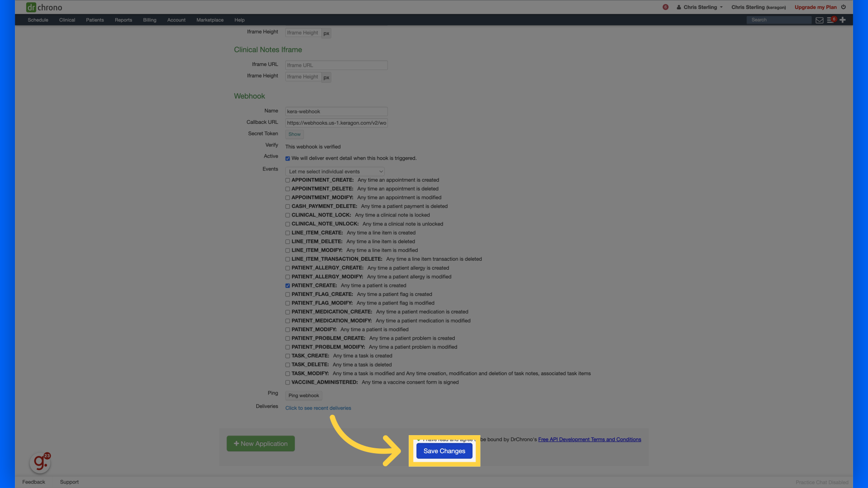Expand the Chris Sterling account dropdown
Screen dimensions: 868x488
pyautogui.click(x=699, y=7)
